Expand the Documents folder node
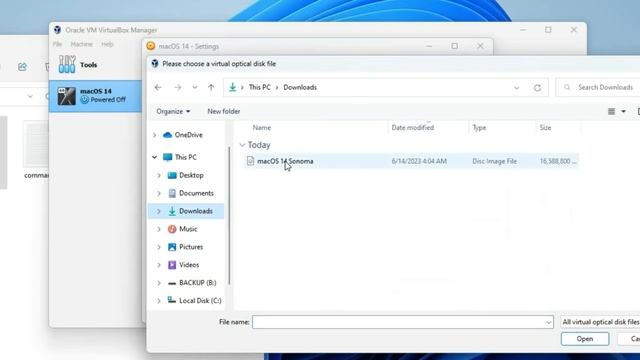The width and height of the screenshot is (640, 360). click(159, 193)
